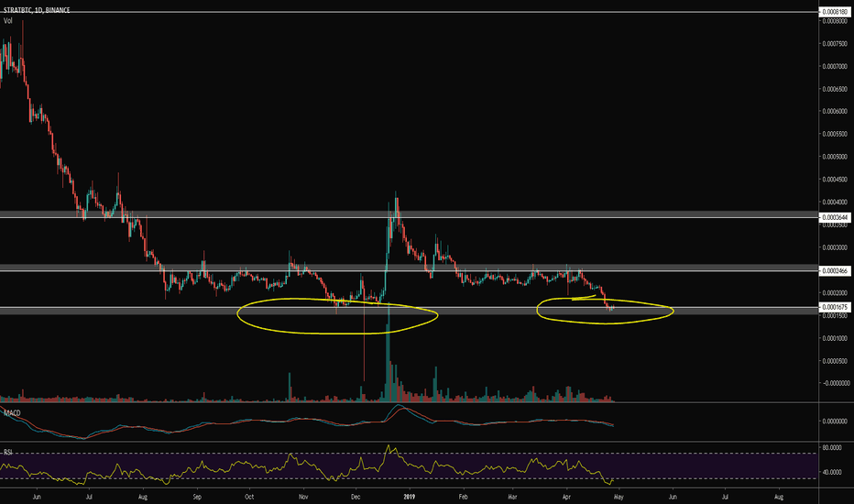Screen dimensions: 854x504
Task: Click the MACD pane 0.0000000 axis label
Action: pos(835,422)
